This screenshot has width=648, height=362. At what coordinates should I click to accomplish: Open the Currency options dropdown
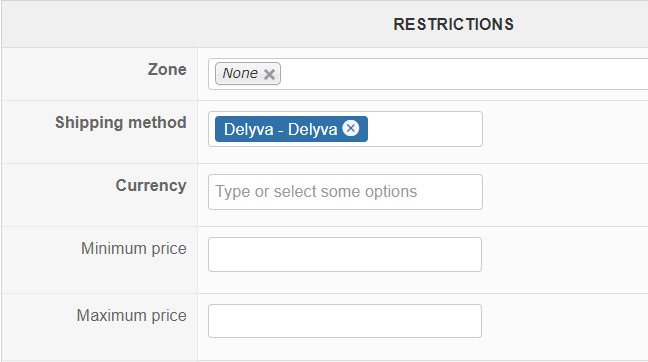(345, 192)
